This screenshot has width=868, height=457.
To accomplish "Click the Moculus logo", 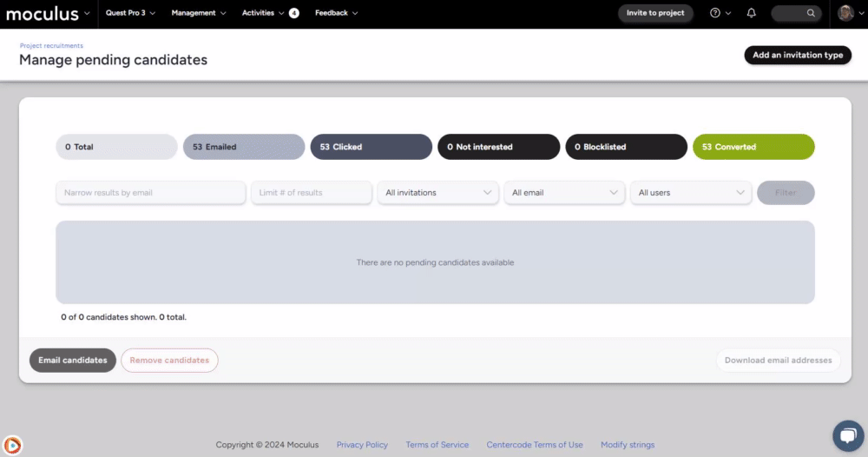I will (x=42, y=13).
